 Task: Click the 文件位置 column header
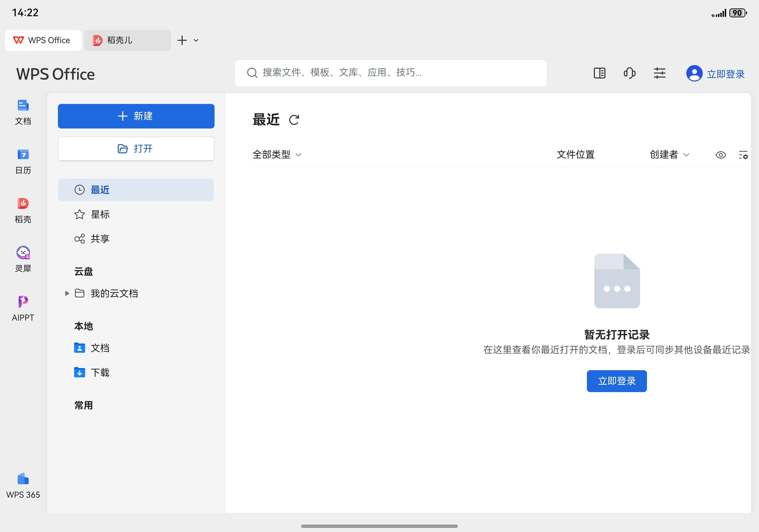tap(575, 155)
